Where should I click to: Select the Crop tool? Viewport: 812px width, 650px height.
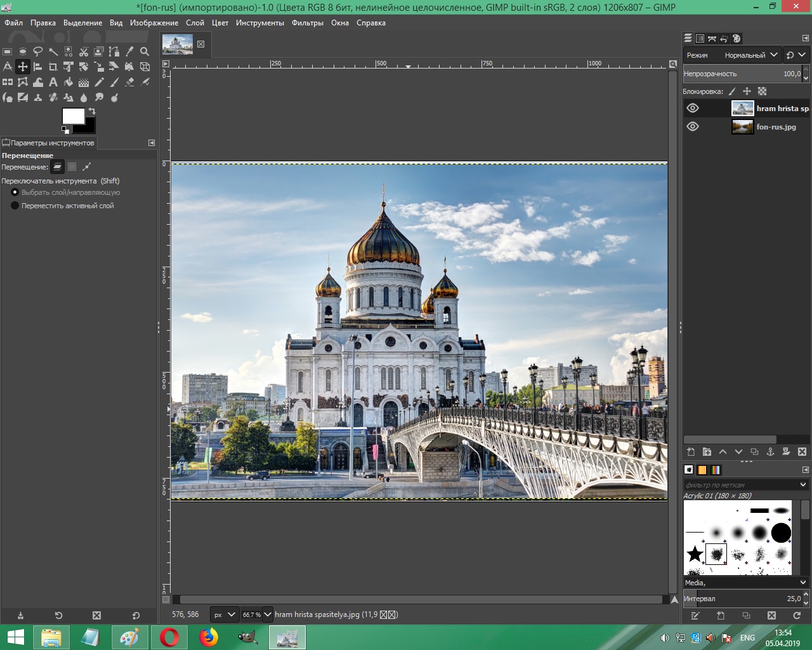tap(53, 67)
